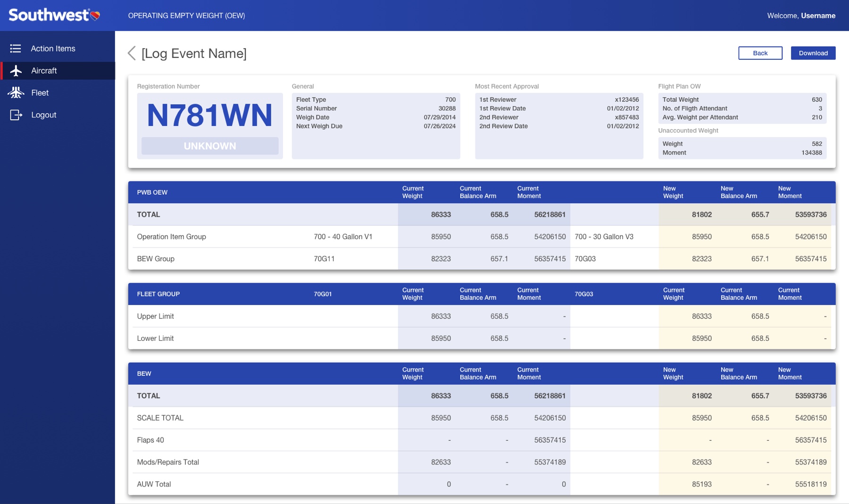Click PWB OEW new weight 81802

pos(702,215)
